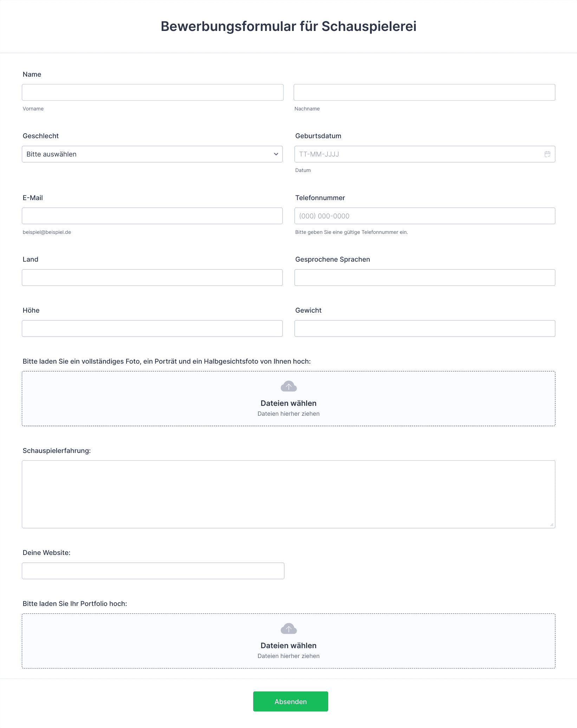Click inside the Schauspielerfahrung text area
Image resolution: width=577 pixels, height=728 pixels.
coord(288,494)
